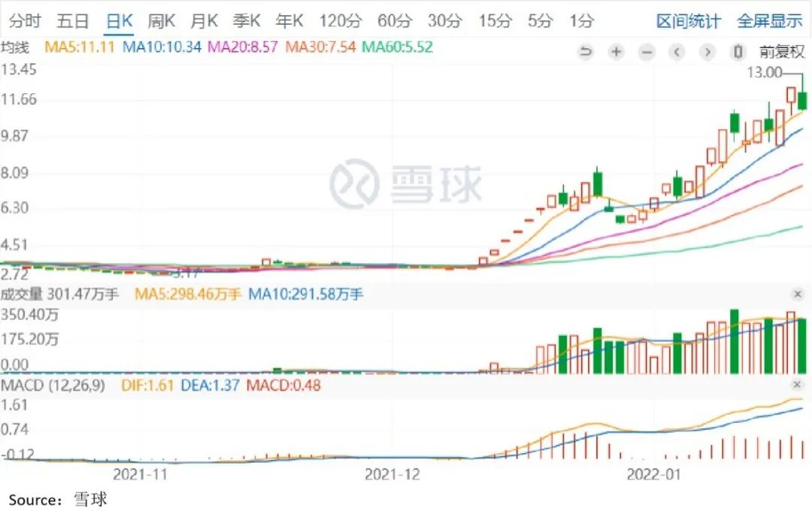
Task: Click the 2021-12 date axis label
Action: (392, 474)
